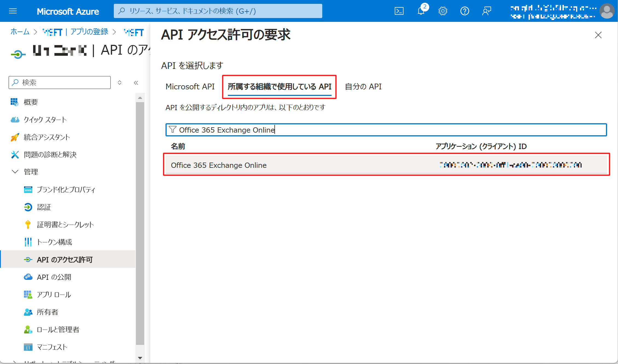Open the feedback icon in top bar
Image resolution: width=618 pixels, height=364 pixels.
click(x=487, y=11)
